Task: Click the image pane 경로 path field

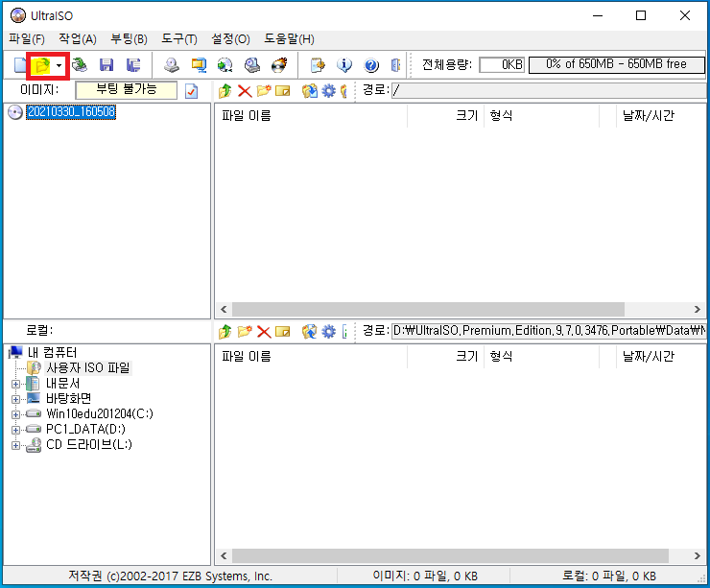Action: click(x=549, y=90)
